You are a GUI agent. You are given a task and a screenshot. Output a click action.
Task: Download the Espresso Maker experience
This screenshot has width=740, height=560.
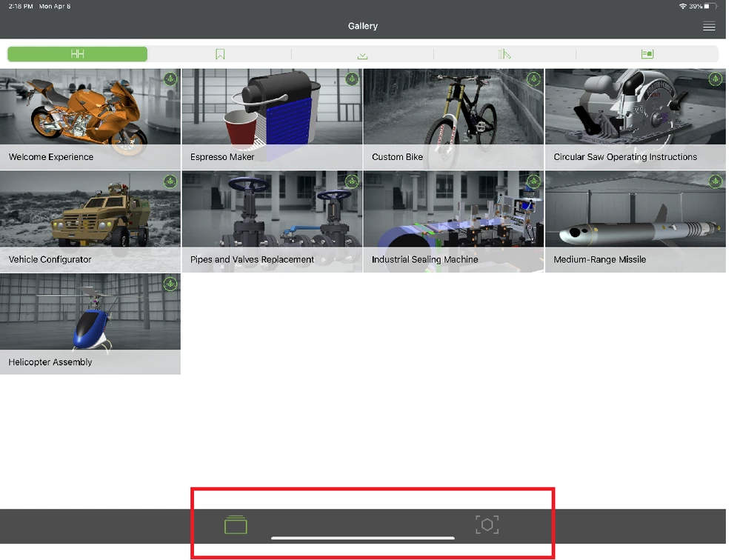click(x=352, y=79)
